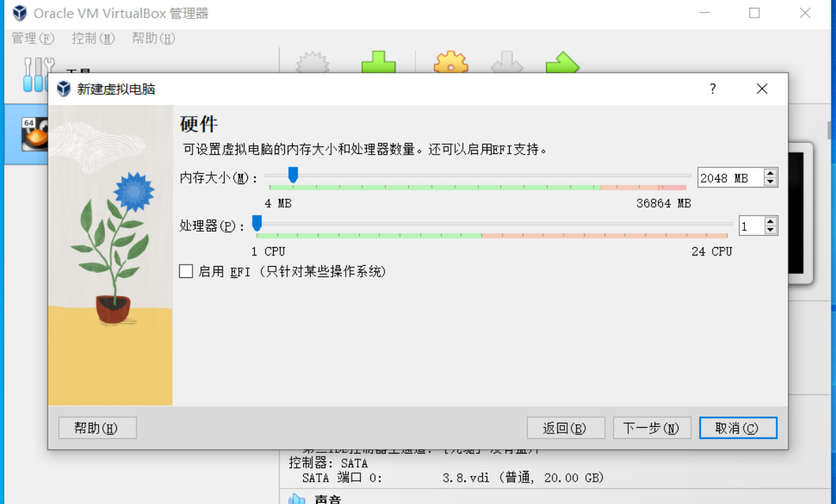Close the 新建虚拟电脑 dialog

coord(762,89)
